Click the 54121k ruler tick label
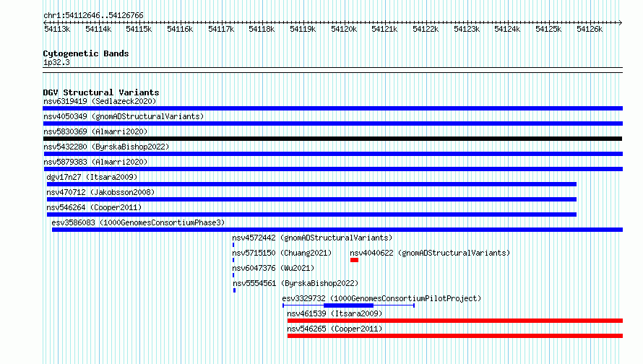Viewport: 643px width, 364px height. pyautogui.click(x=384, y=29)
